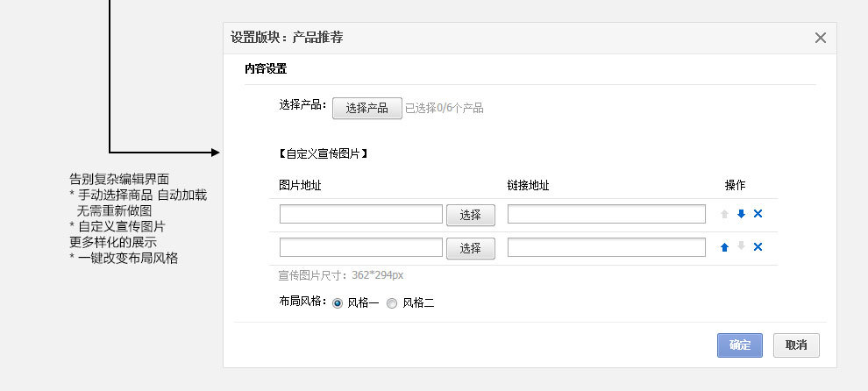Screen dimensions: 868x391
Task: Click 选择 beside the second image address
Action: tap(470, 248)
